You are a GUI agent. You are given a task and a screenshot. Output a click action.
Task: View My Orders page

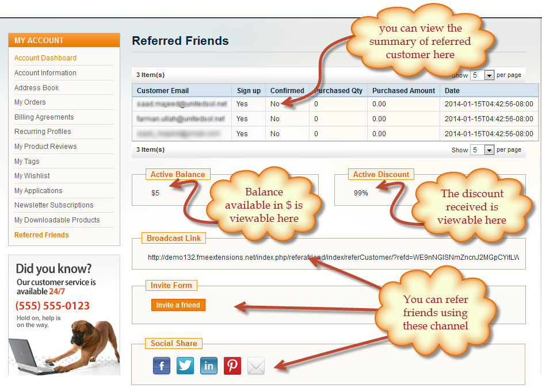click(x=30, y=102)
